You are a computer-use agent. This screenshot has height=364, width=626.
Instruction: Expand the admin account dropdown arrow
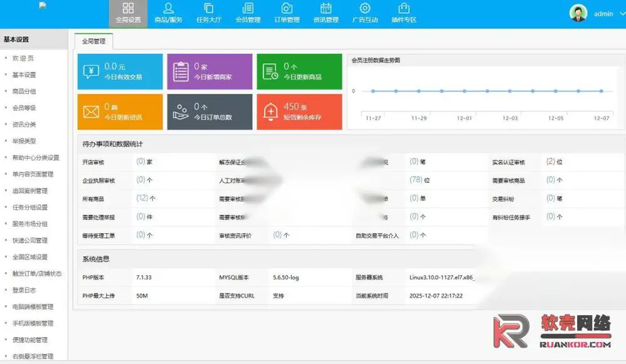tap(622, 14)
